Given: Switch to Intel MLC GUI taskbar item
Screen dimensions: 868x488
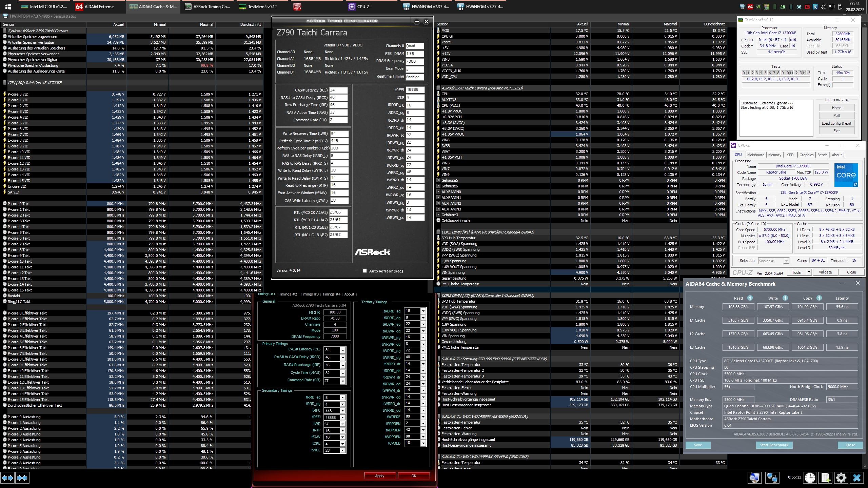Looking at the screenshot, I should click(x=44, y=6).
